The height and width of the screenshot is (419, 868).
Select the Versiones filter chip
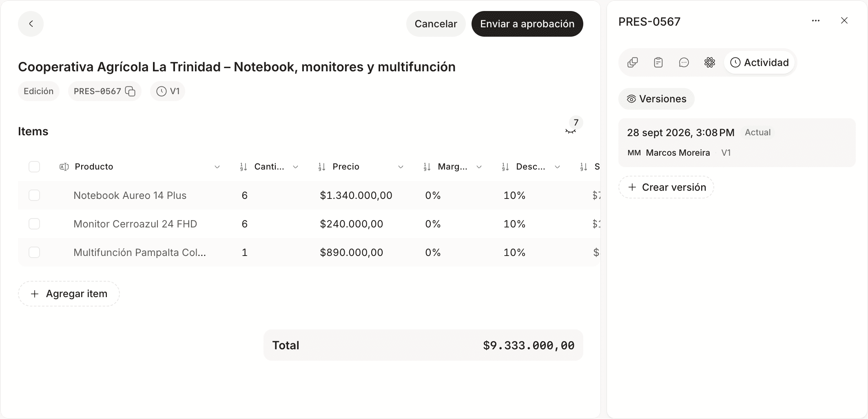[x=656, y=99]
